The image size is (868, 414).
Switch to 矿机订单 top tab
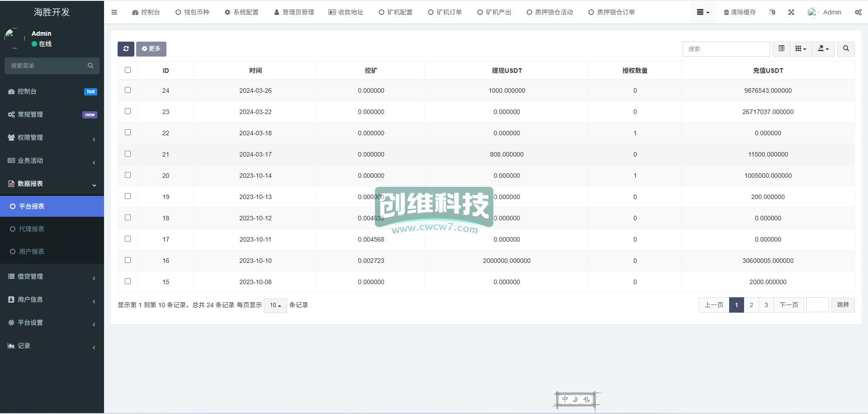[445, 12]
